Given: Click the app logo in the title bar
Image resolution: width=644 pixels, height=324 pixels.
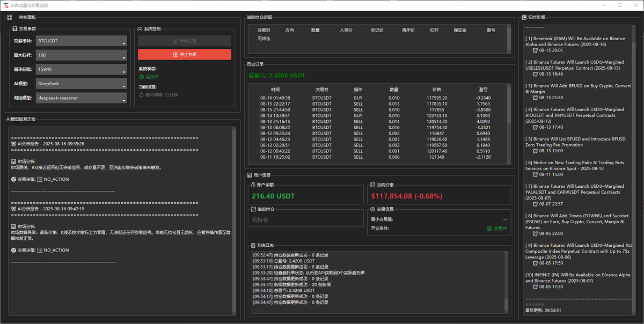Looking at the screenshot, I should (x=5, y=5).
